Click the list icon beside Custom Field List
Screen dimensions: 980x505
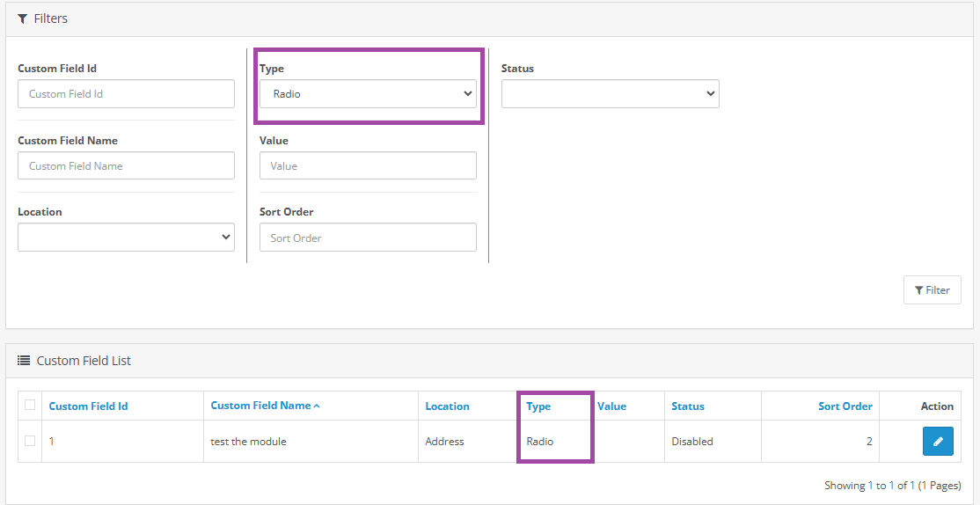(x=24, y=361)
